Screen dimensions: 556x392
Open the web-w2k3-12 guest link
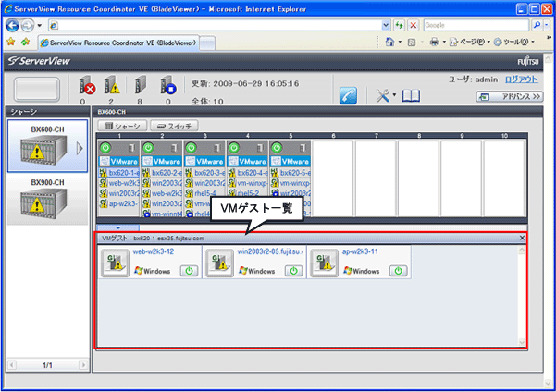154,251
